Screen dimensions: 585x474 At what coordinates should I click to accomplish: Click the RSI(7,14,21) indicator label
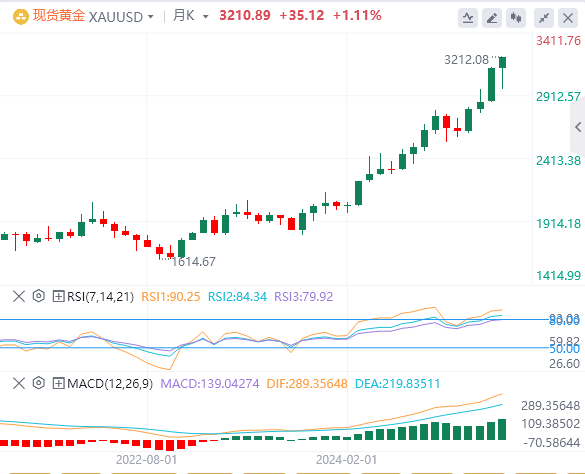tap(100, 297)
